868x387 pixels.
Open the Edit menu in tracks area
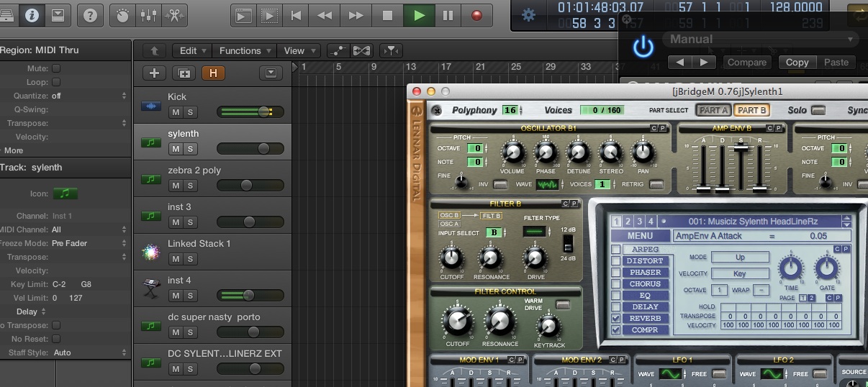[192, 50]
